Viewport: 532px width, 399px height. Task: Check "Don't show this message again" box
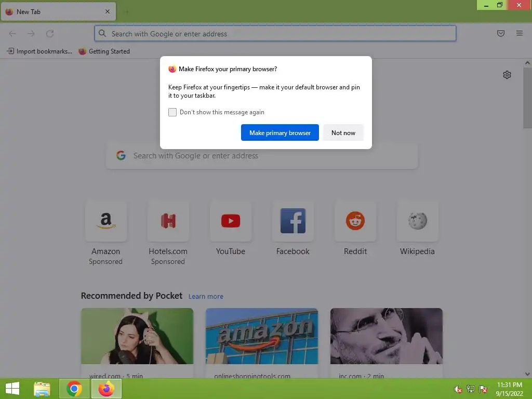[172, 112]
